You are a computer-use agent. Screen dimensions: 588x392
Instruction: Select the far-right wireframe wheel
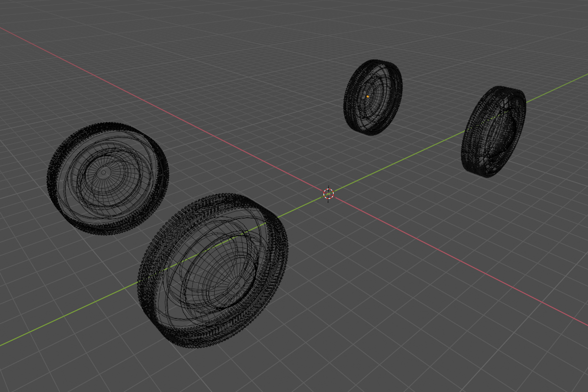tap(493, 131)
